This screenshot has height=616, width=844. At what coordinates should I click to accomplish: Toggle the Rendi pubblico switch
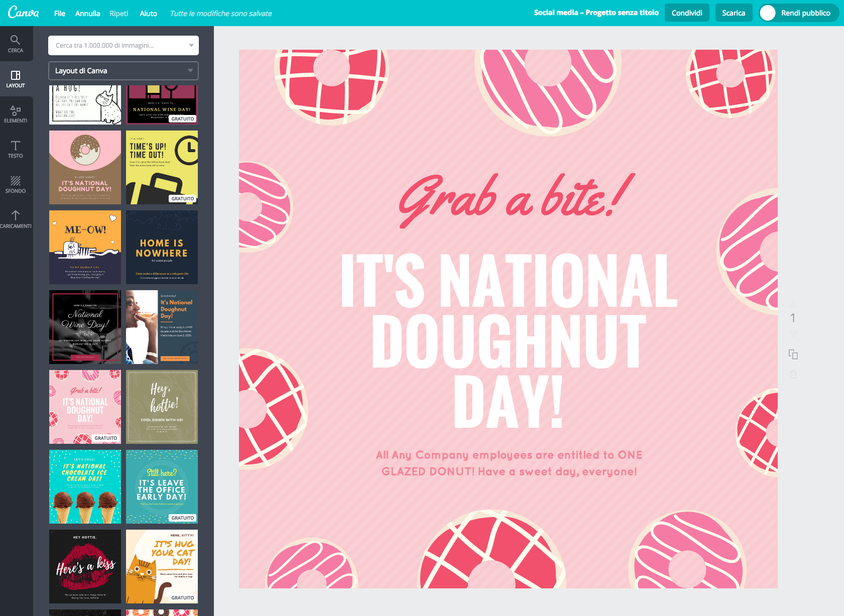pyautogui.click(x=798, y=13)
